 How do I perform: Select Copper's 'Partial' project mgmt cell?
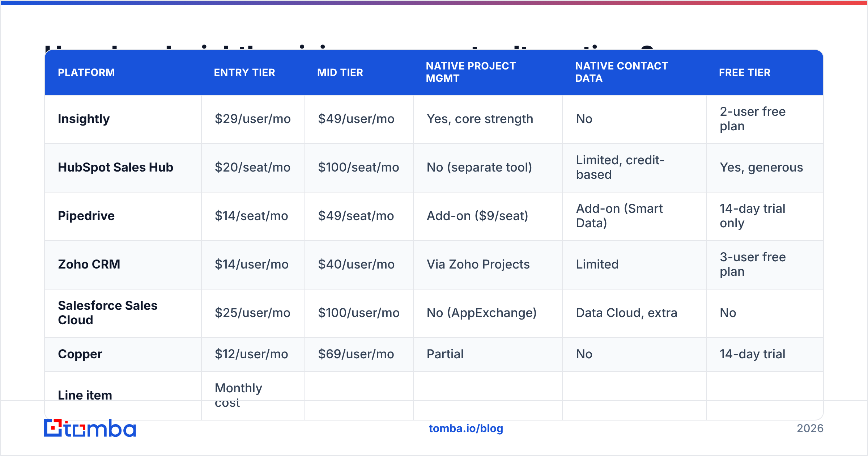(445, 354)
